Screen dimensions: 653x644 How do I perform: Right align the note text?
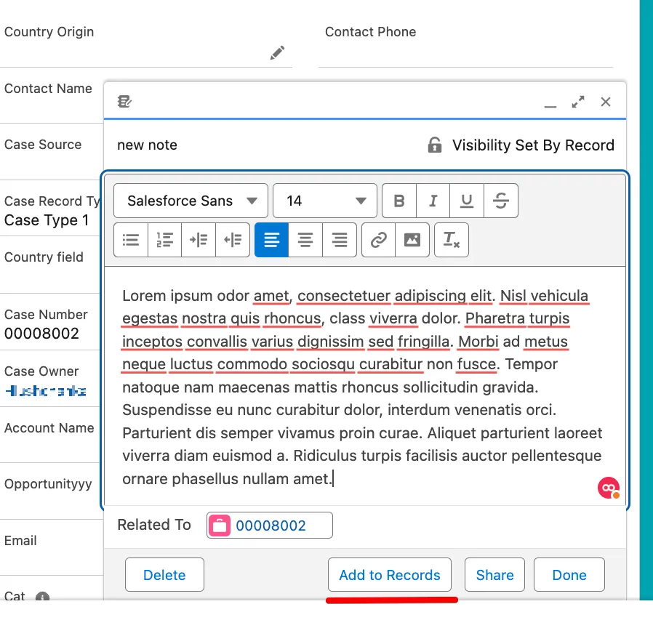click(x=340, y=240)
